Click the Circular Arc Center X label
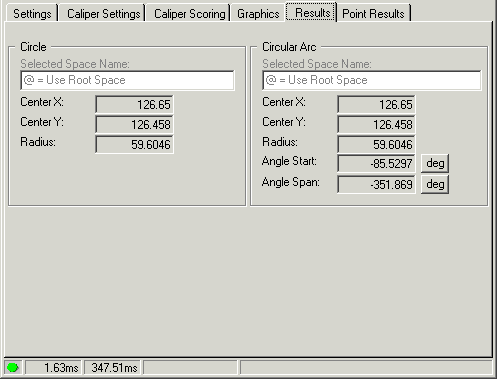497x379 pixels. point(284,102)
